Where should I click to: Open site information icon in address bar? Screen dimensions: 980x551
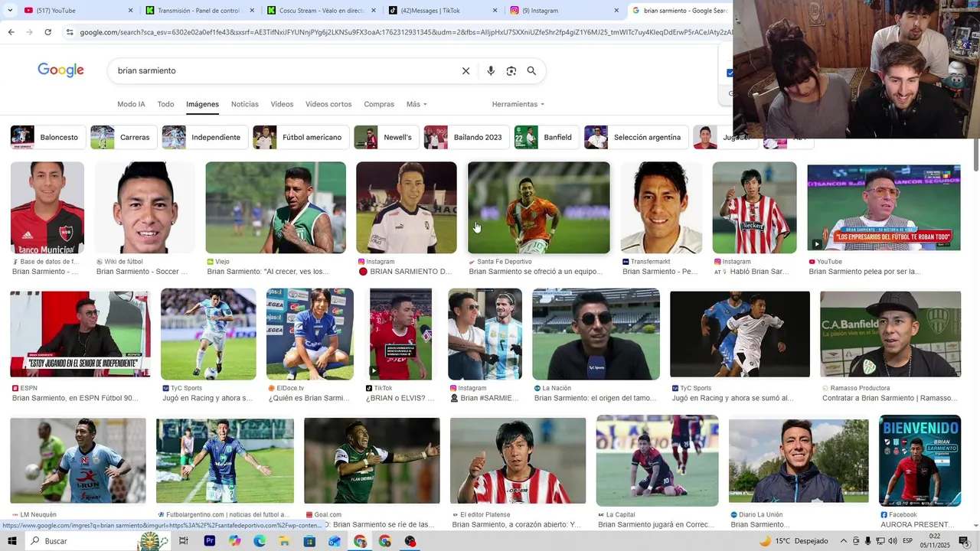click(x=70, y=32)
